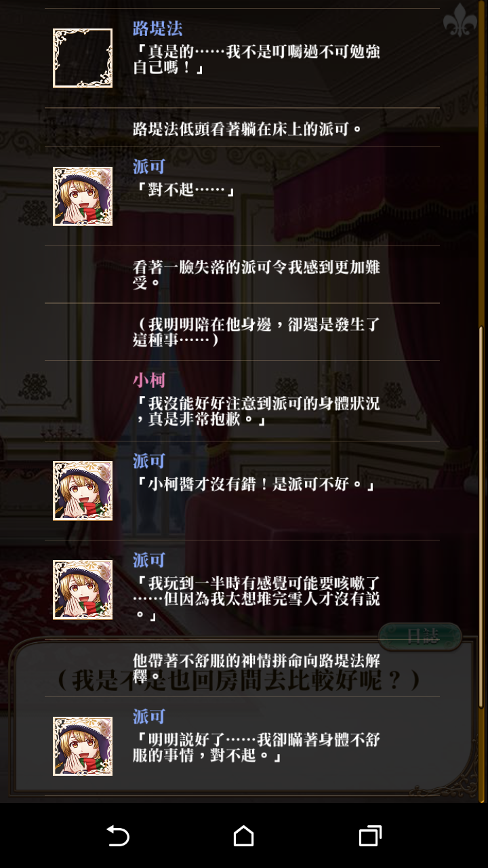Viewport: 488px width, 868px height.
Task: Go back with the Android back arrow
Action: pyautogui.click(x=118, y=835)
